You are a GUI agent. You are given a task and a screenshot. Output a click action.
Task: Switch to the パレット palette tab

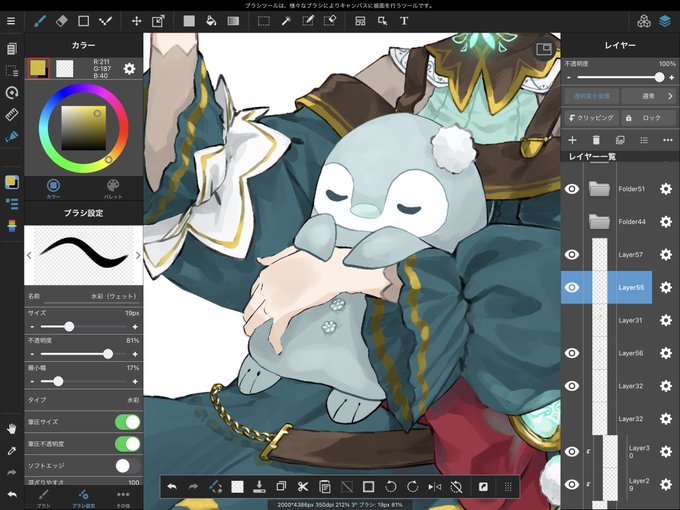click(x=113, y=189)
